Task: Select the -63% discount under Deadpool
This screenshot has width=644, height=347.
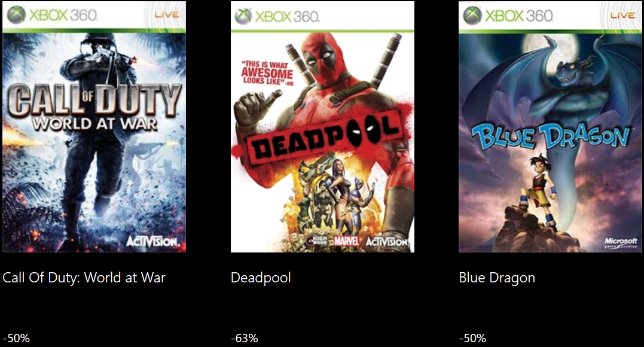Action: click(245, 339)
